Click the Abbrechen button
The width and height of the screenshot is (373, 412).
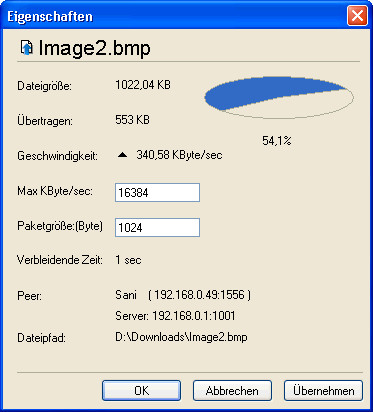(232, 390)
